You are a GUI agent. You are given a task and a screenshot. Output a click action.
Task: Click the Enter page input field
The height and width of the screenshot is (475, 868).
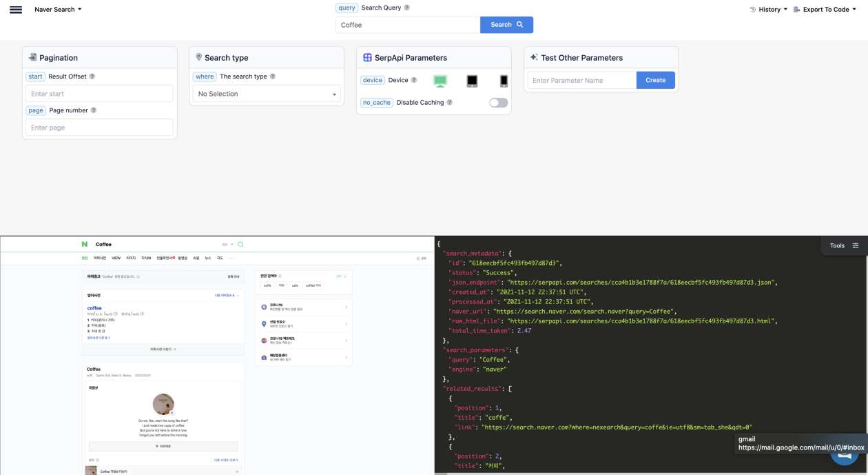(99, 128)
